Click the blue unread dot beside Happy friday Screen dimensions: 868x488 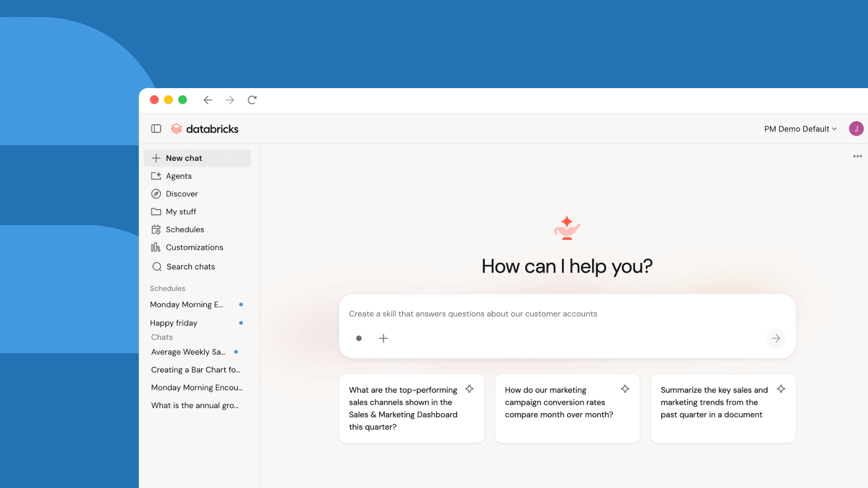[241, 323]
